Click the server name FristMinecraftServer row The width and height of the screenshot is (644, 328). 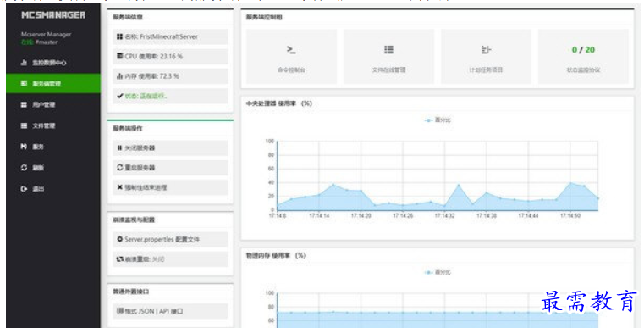170,36
